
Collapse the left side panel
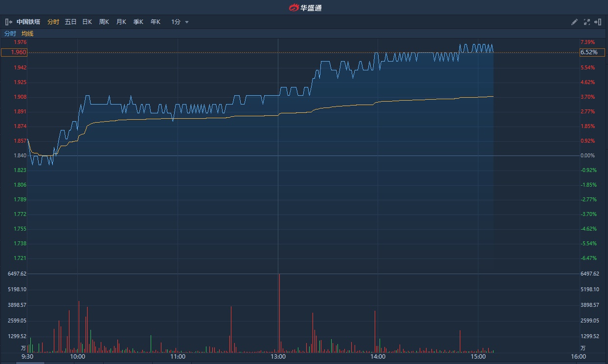(8, 22)
